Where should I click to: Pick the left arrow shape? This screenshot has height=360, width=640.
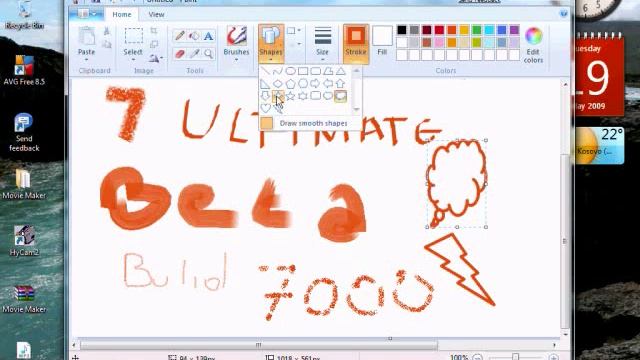(x=328, y=84)
